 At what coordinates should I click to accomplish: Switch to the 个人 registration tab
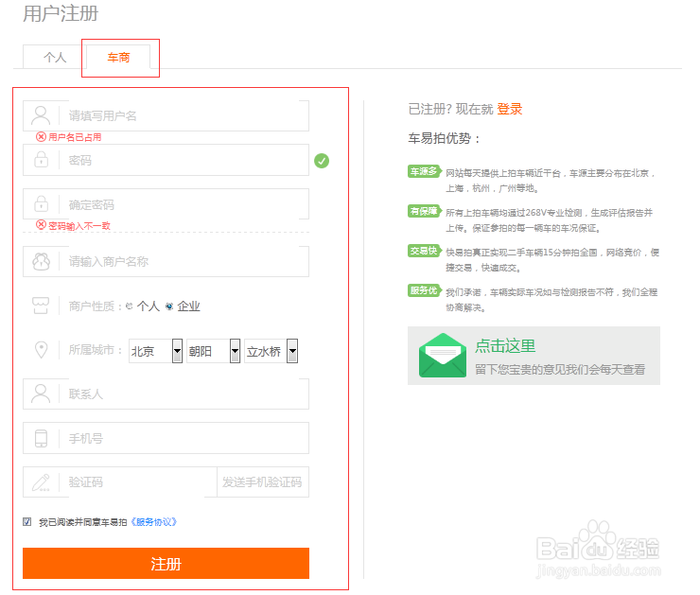pyautogui.click(x=55, y=57)
